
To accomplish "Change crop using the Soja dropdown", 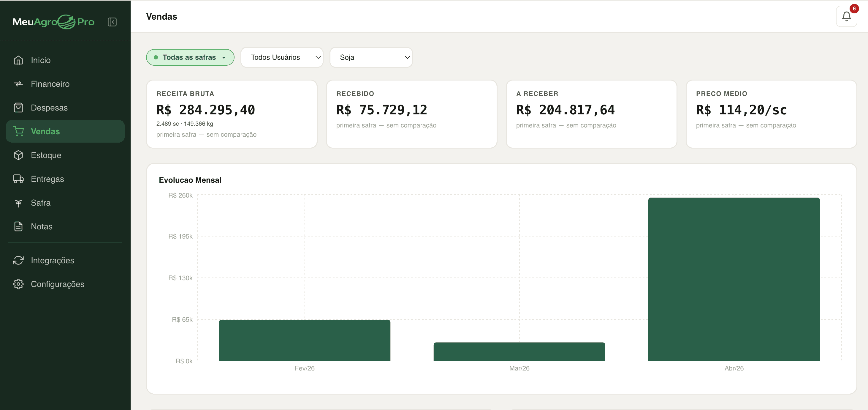I will 371,57.
